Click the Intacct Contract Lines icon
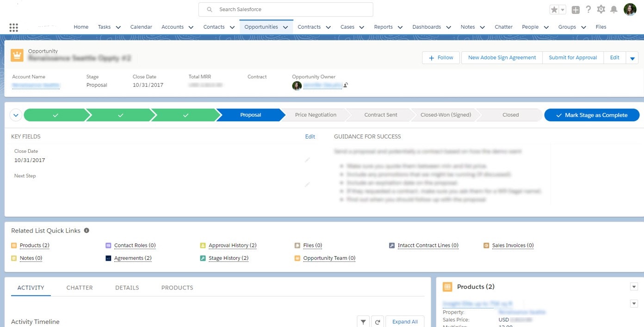This screenshot has height=327, width=644. click(392, 245)
